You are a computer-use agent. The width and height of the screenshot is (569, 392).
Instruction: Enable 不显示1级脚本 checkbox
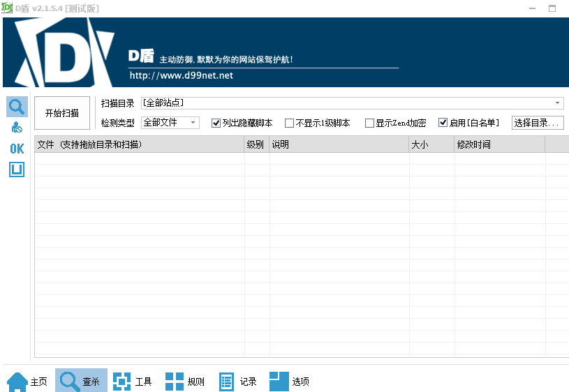(289, 123)
